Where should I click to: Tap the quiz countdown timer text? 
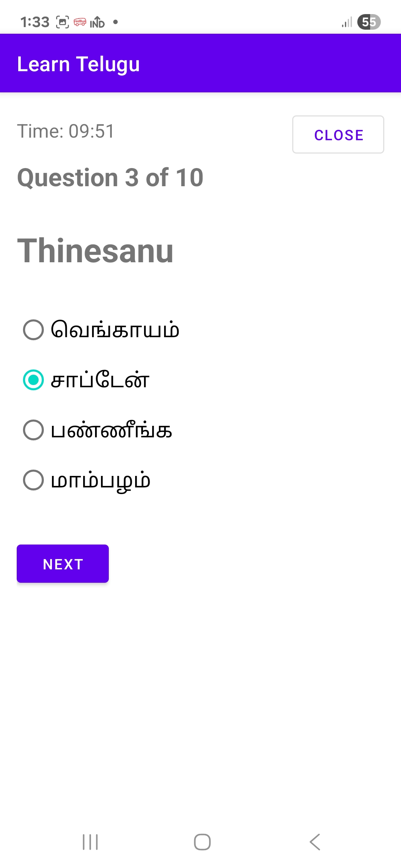[x=66, y=131]
